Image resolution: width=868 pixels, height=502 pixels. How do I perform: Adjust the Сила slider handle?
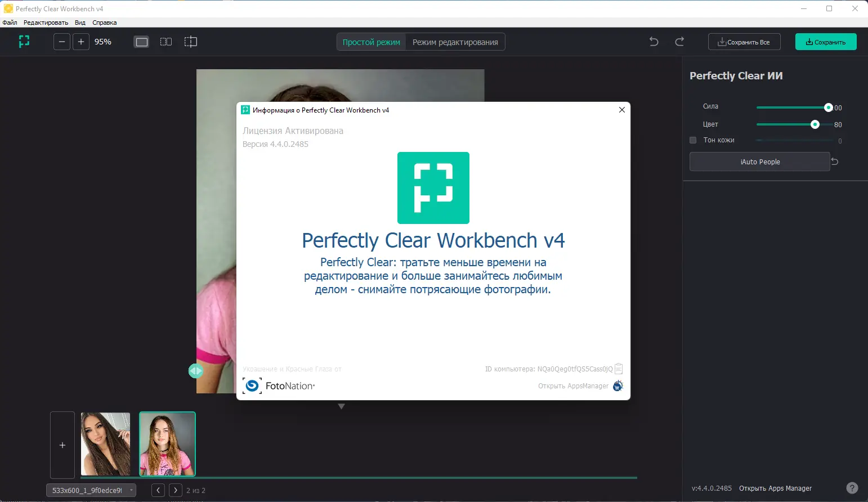(827, 107)
